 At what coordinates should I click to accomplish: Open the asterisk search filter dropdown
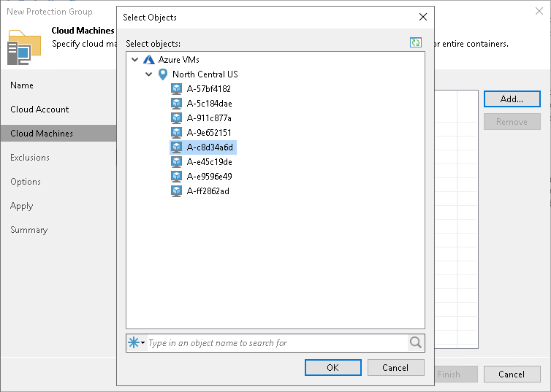[137, 342]
